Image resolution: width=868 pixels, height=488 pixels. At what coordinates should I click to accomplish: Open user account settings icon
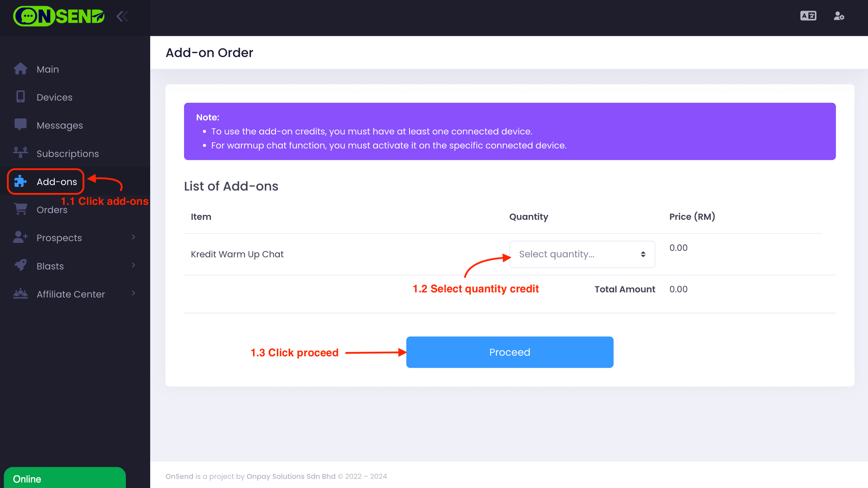point(839,16)
